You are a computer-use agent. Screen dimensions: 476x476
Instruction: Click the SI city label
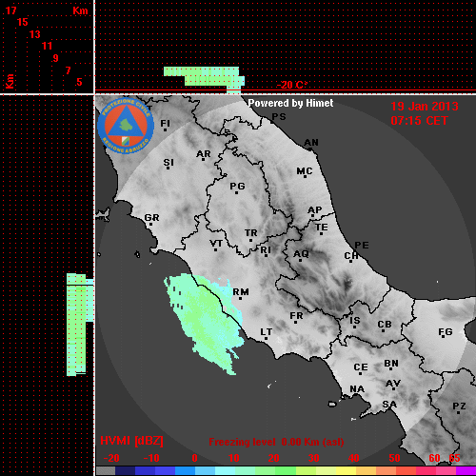[x=169, y=163]
